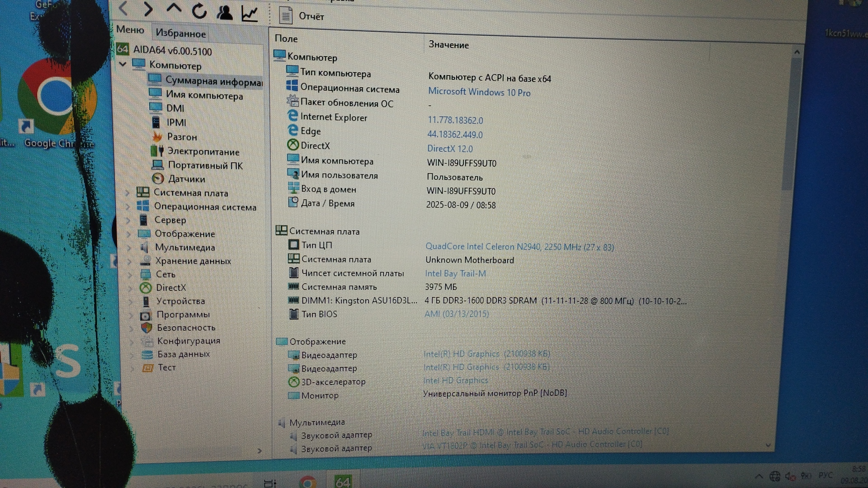Switch to the Меню tab
The height and width of the screenshot is (488, 868).
coord(130,30)
